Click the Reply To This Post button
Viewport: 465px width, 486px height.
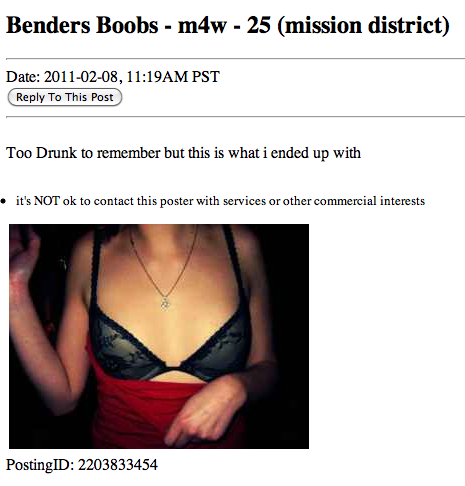pyautogui.click(x=65, y=97)
